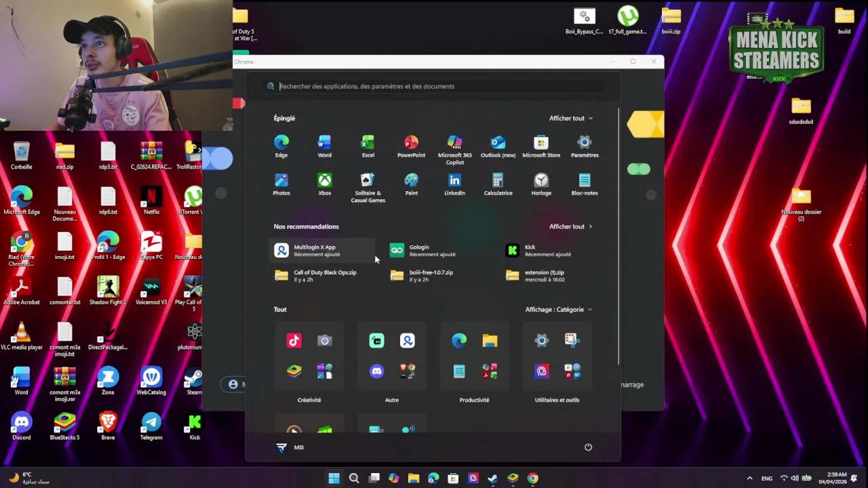Image resolution: width=868 pixels, height=488 pixels.
Task: Open weather widget on the taskbar
Action: (28, 479)
